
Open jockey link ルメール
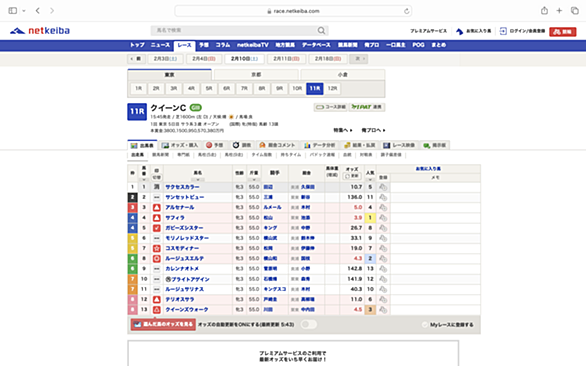[272, 207]
